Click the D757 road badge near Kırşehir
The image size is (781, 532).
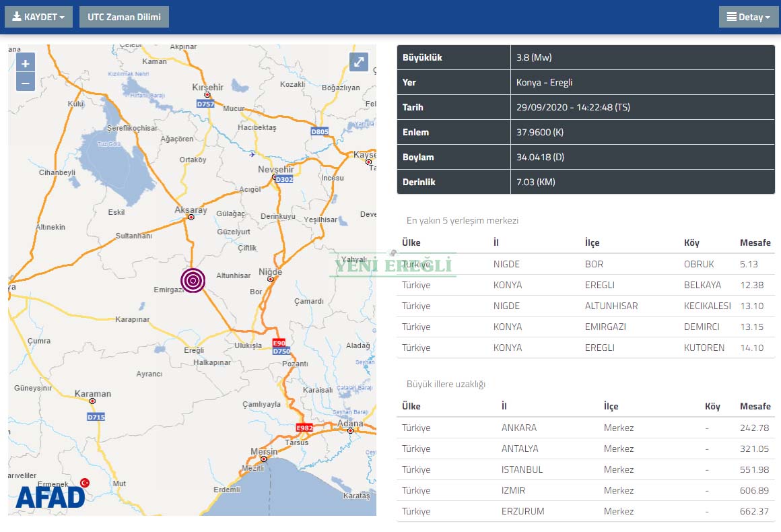pos(206,104)
